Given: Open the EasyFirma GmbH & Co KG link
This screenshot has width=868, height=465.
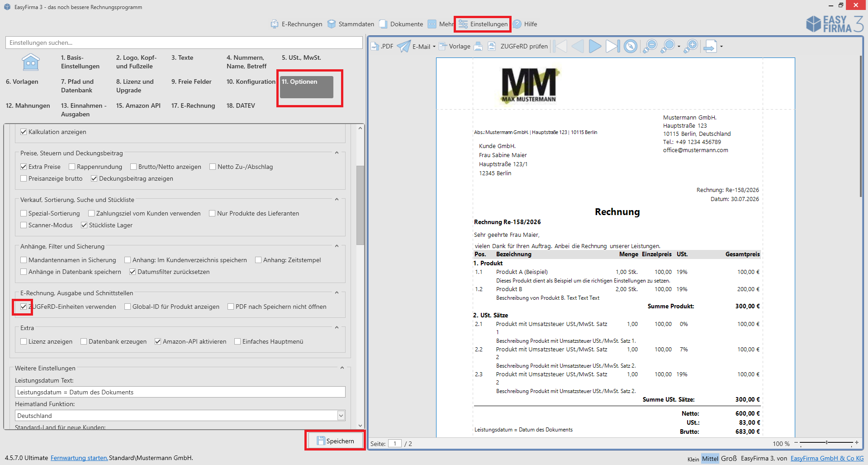Looking at the screenshot, I should (x=827, y=458).
